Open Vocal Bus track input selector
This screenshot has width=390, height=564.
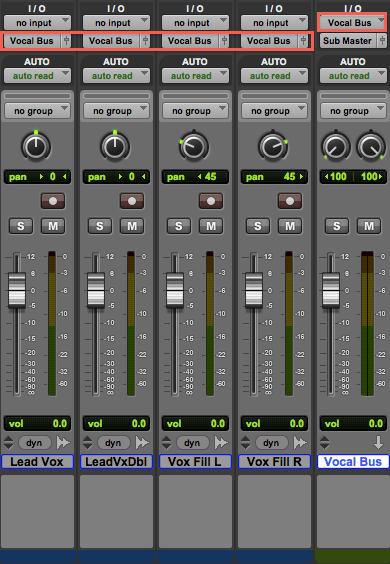[353, 23]
